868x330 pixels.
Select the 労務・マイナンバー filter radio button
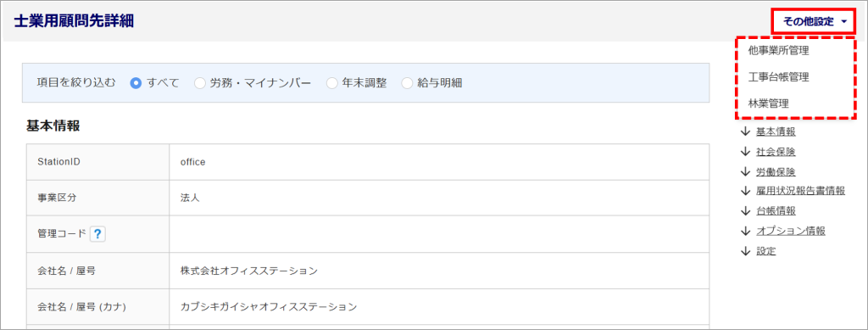click(x=200, y=84)
